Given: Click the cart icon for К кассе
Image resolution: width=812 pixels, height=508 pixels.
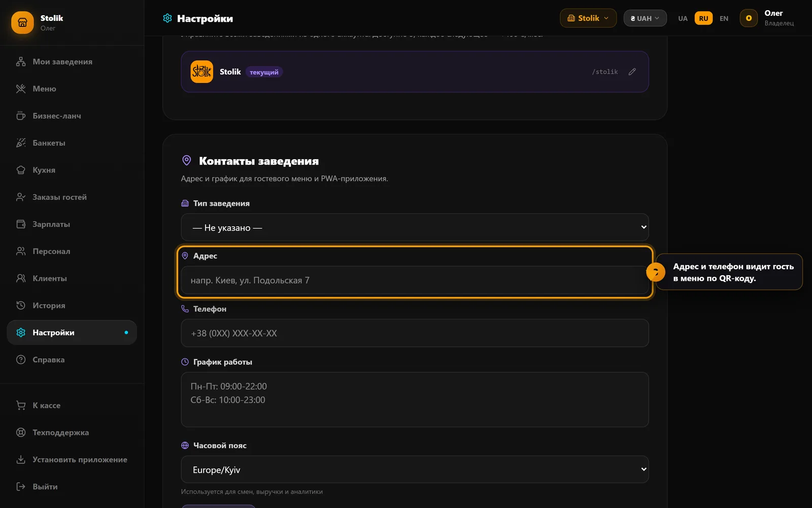Looking at the screenshot, I should 21,405.
